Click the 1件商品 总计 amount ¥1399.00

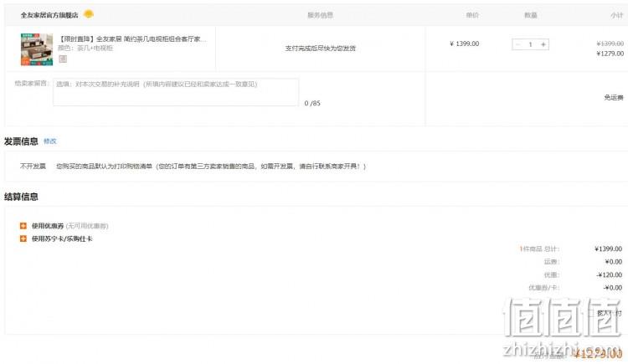click(x=609, y=249)
